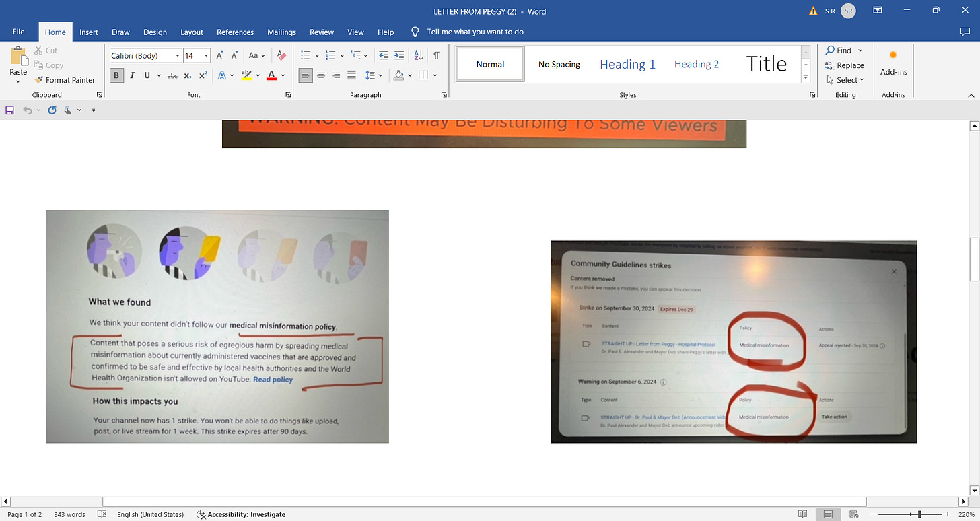Screen dimensions: 980x521
Task: Open the comments pane icon
Action: coord(965,32)
